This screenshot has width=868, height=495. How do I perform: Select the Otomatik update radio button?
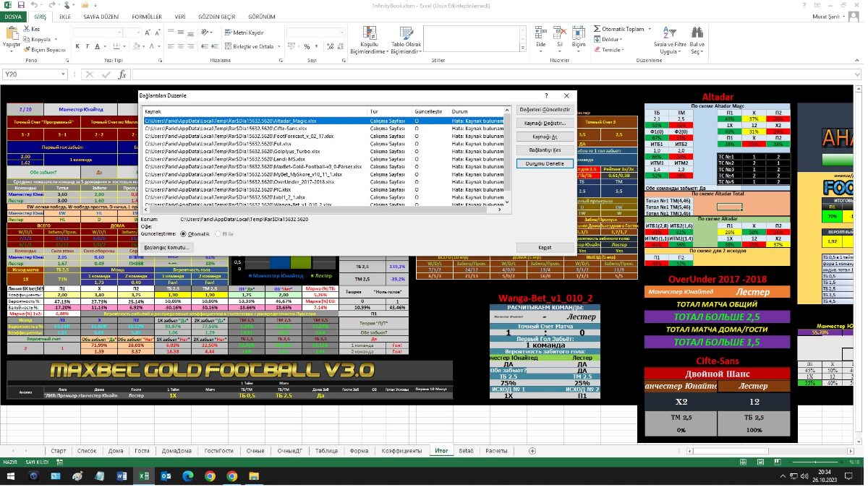coord(182,234)
